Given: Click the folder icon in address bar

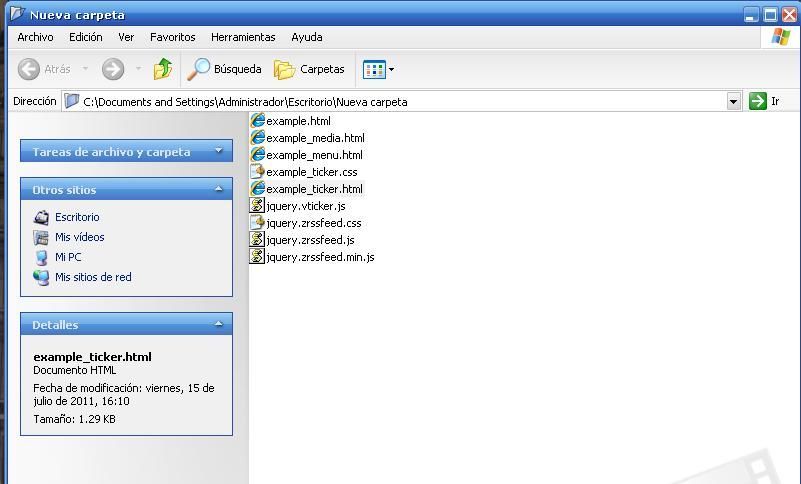Looking at the screenshot, I should pos(72,101).
